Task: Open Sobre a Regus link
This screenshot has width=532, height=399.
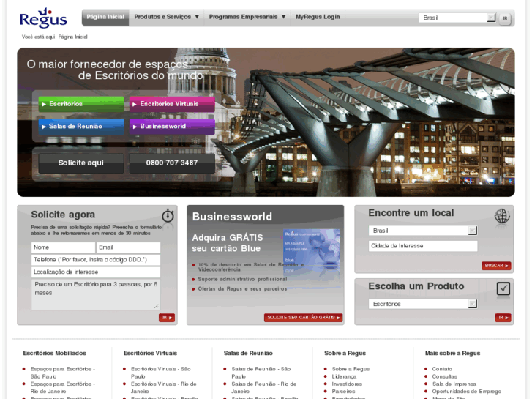Action: (x=351, y=369)
